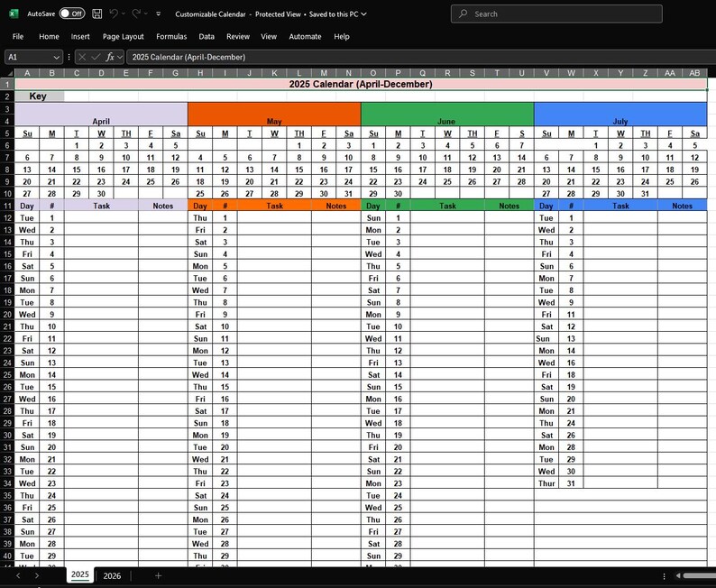Click the Notes header under May
The image size is (716, 588).
[336, 206]
